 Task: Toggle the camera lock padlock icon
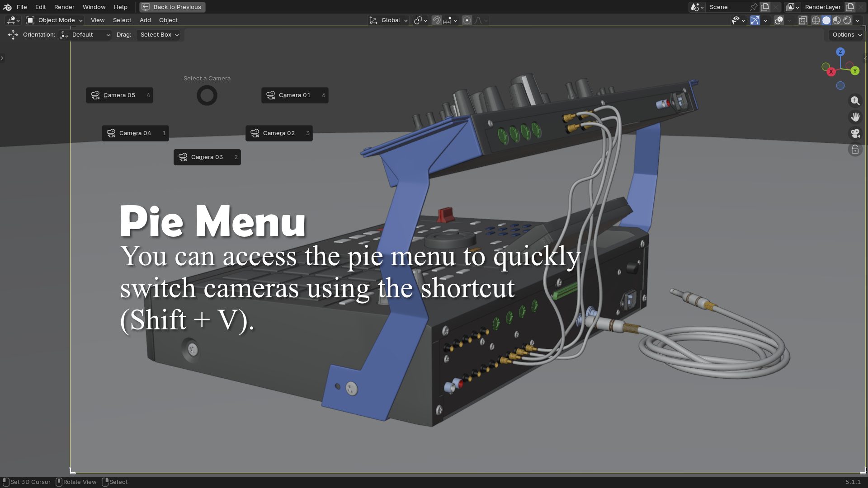coord(855,150)
